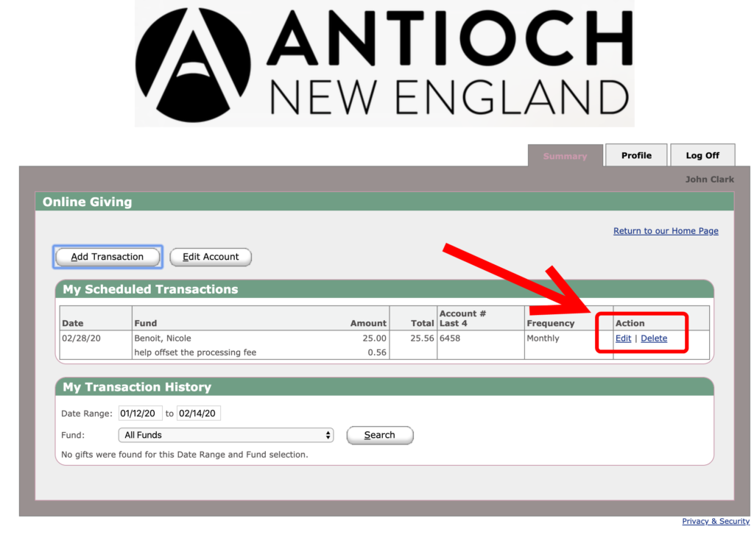Click the Fund column header

point(146,324)
